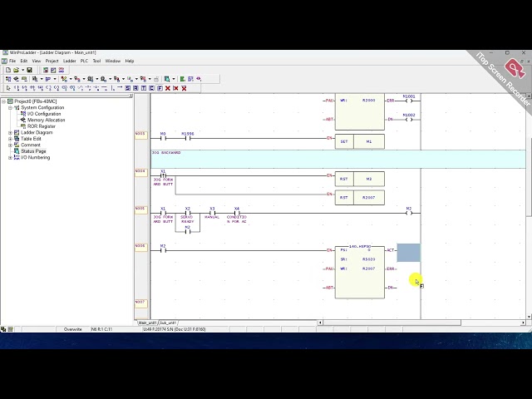Image resolution: width=532 pixels, height=399 pixels.
Task: Expand the Table Edit tree node
Action: [10, 139]
